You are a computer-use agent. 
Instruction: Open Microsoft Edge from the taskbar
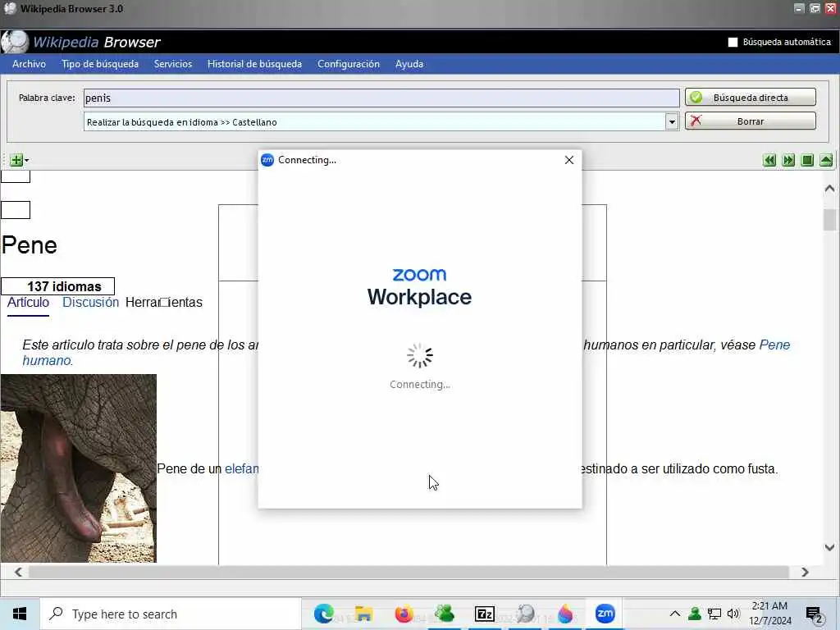(323, 614)
